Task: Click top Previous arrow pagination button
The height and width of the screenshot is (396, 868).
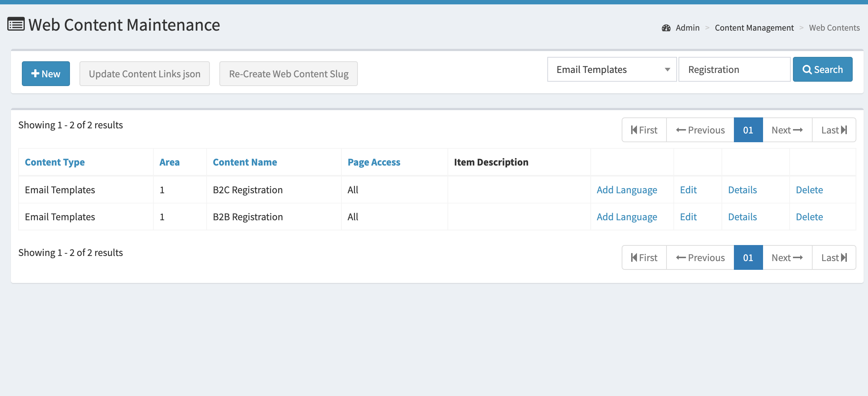Action: pos(700,130)
